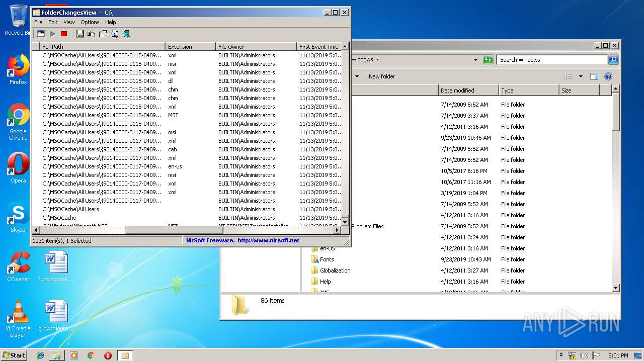Image resolution: width=644 pixels, height=362 pixels.
Task: Select the Globalization folder in Explorer
Action: pos(331,270)
